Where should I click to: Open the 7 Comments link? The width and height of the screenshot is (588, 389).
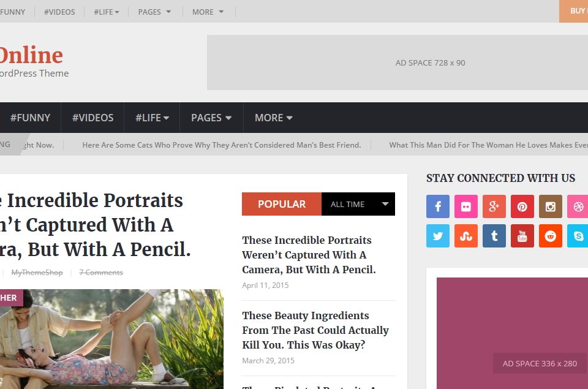(101, 273)
